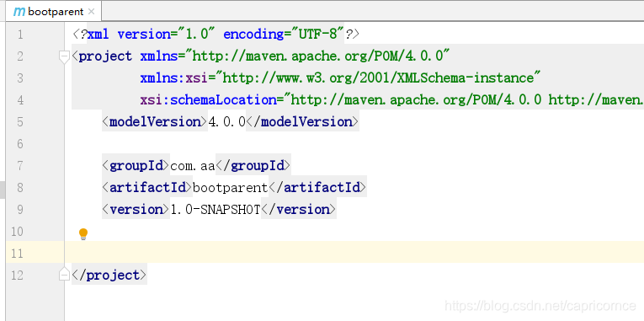The width and height of the screenshot is (644, 321).
Task: Click fold marker at closing project tag
Action: 64,275
